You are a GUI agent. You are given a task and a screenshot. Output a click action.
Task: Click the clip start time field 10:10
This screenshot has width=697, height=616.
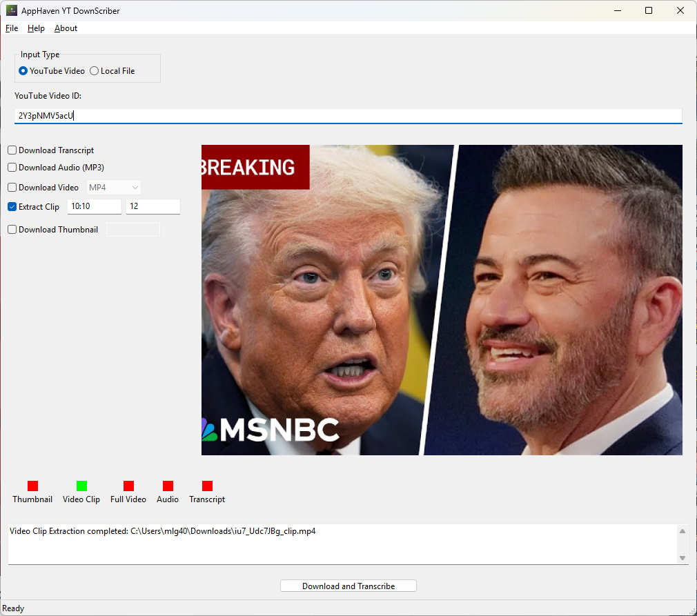[x=94, y=207]
